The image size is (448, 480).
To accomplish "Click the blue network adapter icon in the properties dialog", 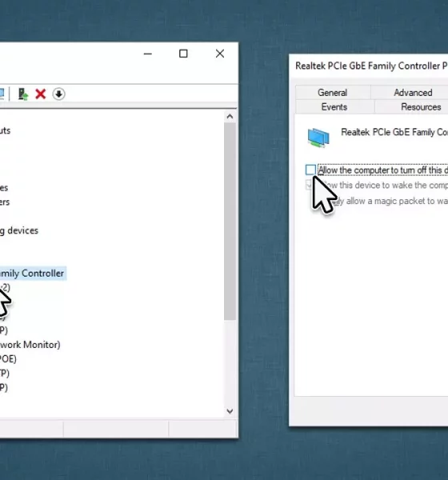I will [x=318, y=138].
